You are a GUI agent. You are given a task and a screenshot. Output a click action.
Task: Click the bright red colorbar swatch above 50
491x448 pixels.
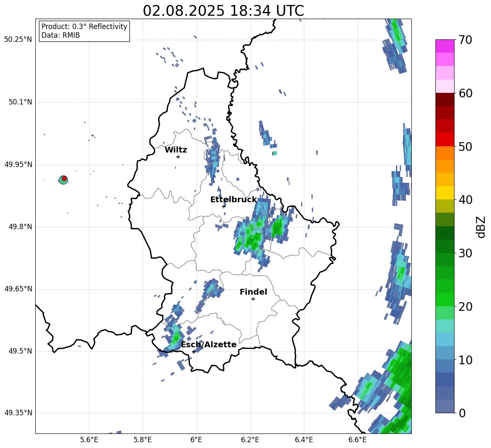445,140
